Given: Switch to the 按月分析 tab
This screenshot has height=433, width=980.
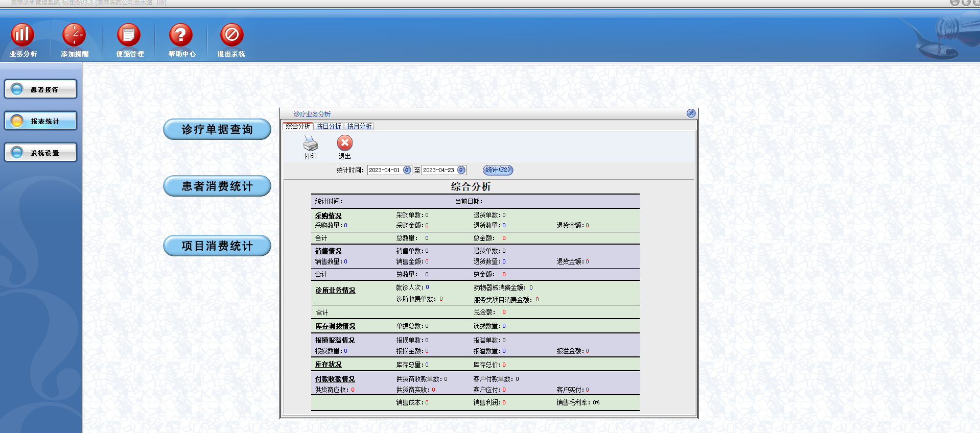Looking at the screenshot, I should (x=359, y=126).
